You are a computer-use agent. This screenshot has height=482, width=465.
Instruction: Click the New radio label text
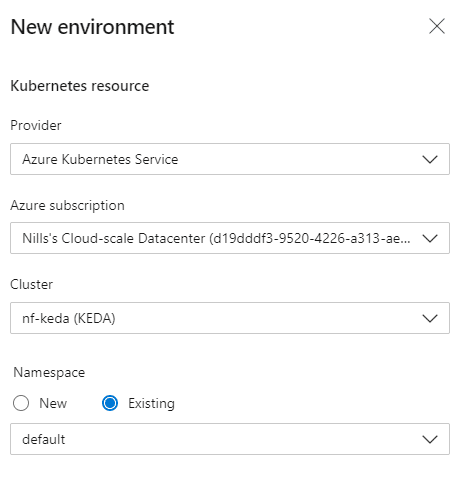pyautogui.click(x=53, y=403)
